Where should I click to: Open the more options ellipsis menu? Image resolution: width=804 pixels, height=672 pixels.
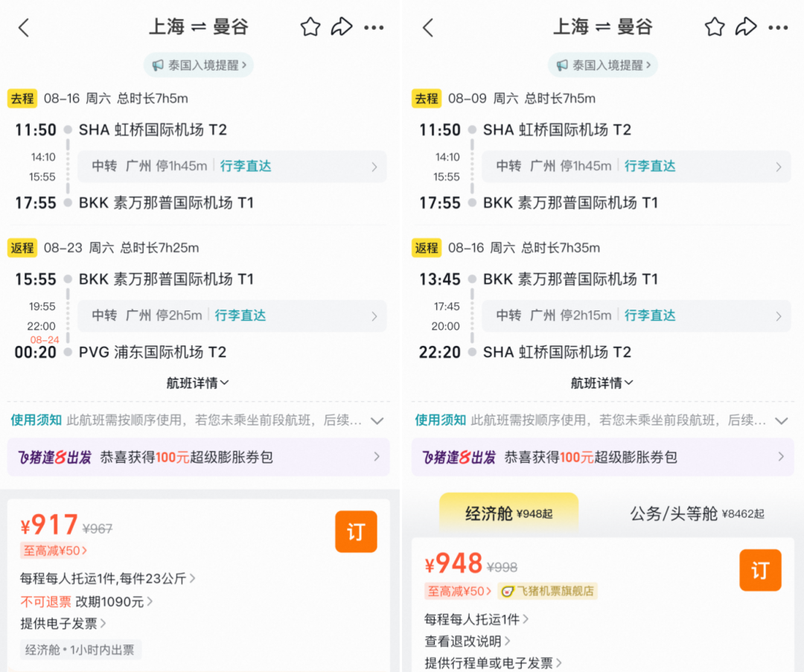(374, 27)
